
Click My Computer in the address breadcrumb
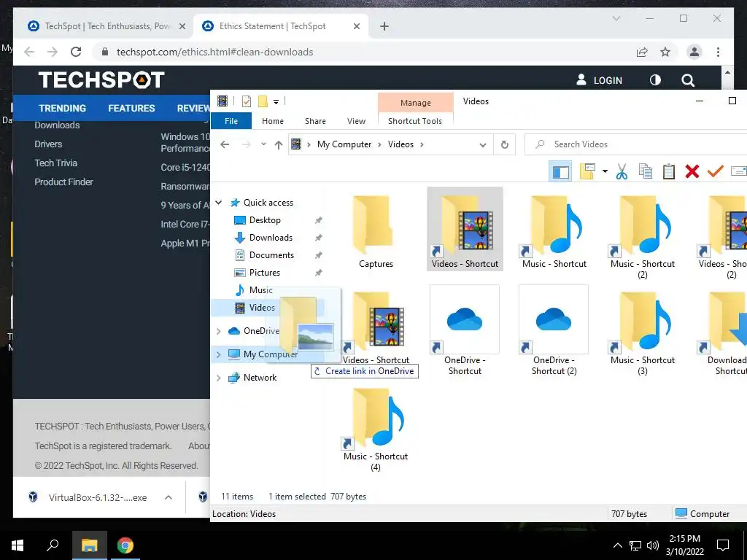click(x=344, y=144)
